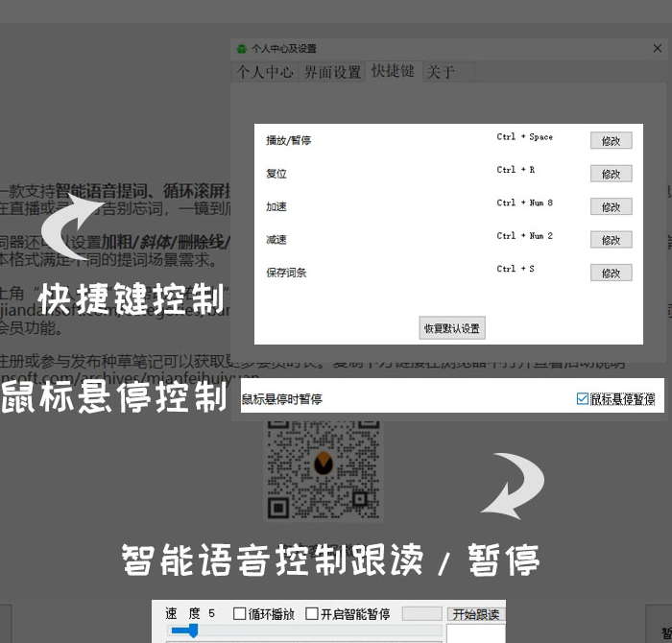
Task: Modify the 播放/暂停 shortcut
Action: pyautogui.click(x=611, y=141)
